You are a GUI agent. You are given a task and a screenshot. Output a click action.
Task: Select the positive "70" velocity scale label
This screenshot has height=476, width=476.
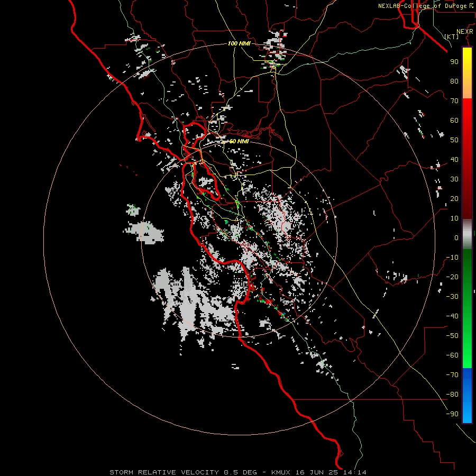point(454,101)
